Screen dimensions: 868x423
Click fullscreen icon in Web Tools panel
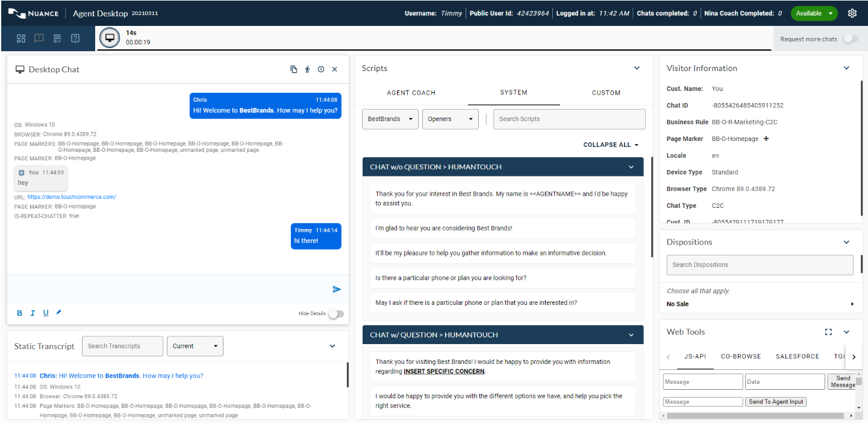828,332
